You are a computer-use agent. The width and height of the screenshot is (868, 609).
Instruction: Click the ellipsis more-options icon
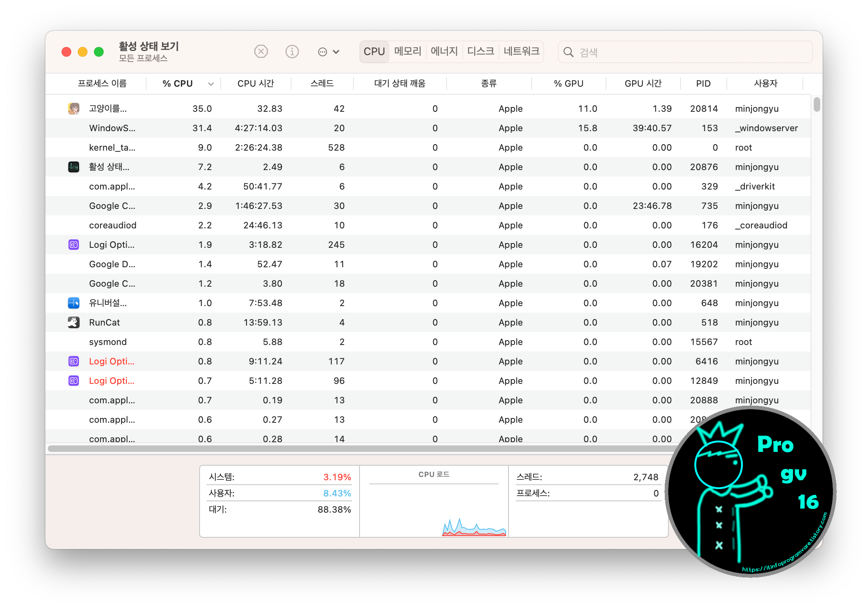point(322,52)
